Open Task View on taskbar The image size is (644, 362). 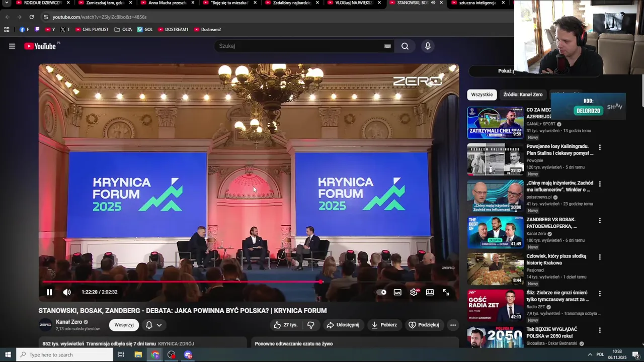(x=121, y=354)
